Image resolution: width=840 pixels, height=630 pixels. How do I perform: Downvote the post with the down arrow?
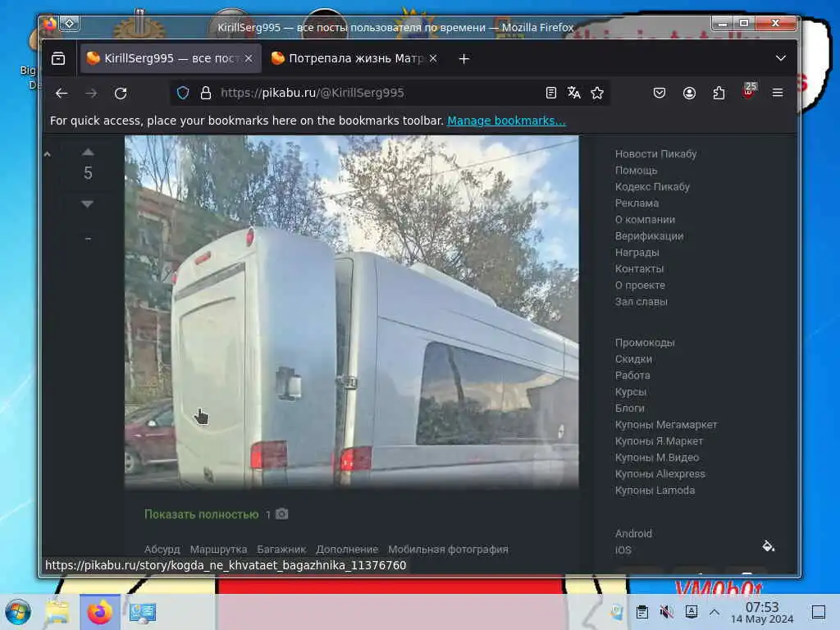[88, 204]
